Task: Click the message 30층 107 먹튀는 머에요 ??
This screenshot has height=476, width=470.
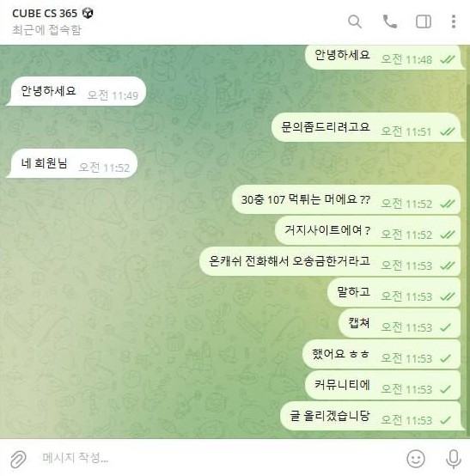Action: [348, 199]
